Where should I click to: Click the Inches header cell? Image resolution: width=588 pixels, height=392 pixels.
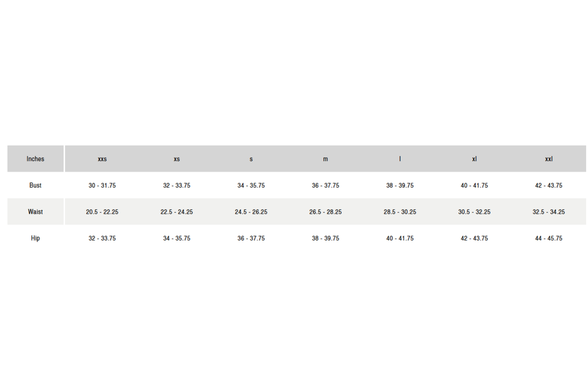tap(35, 159)
